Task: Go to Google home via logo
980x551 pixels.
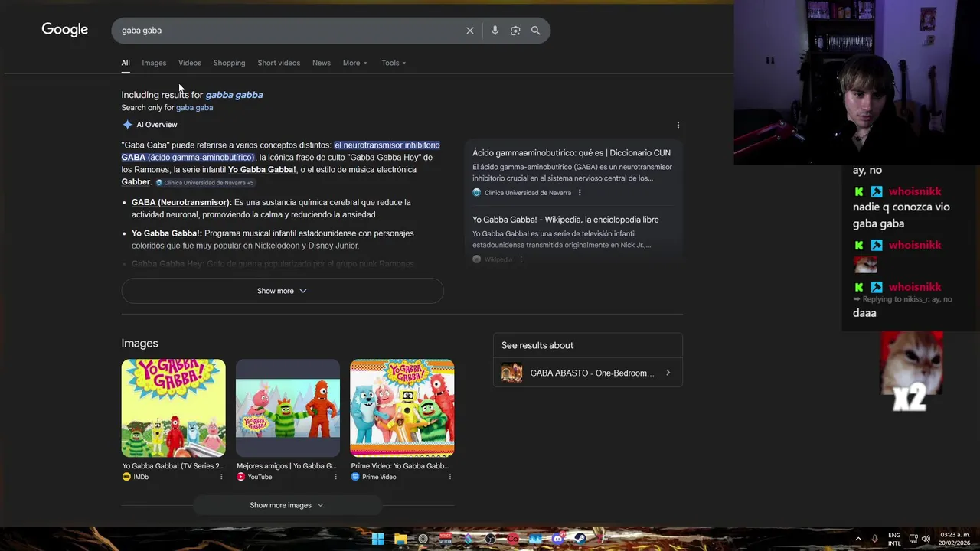Action: click(65, 30)
